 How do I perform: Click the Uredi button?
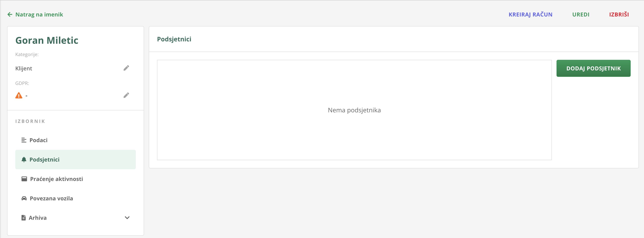click(x=581, y=15)
